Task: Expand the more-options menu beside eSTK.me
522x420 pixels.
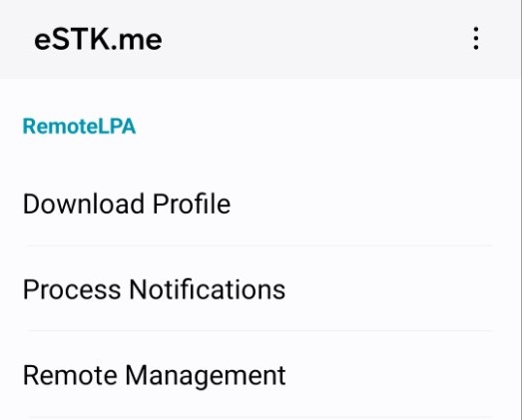Action: (476, 39)
